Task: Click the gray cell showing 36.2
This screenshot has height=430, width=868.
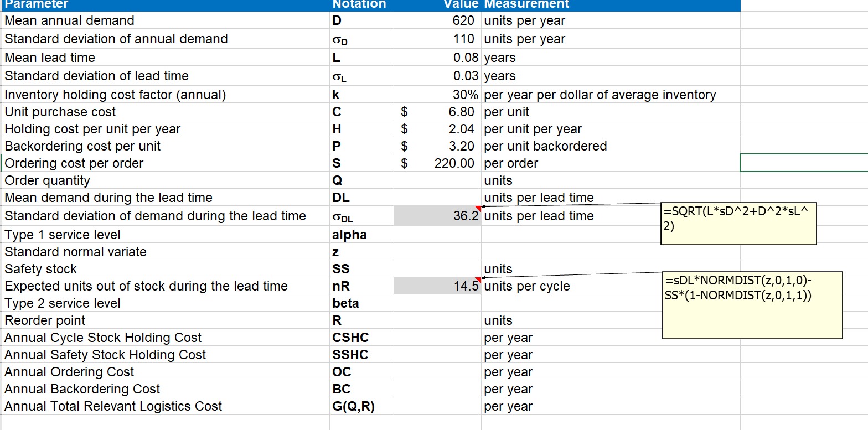Action: pyautogui.click(x=437, y=216)
